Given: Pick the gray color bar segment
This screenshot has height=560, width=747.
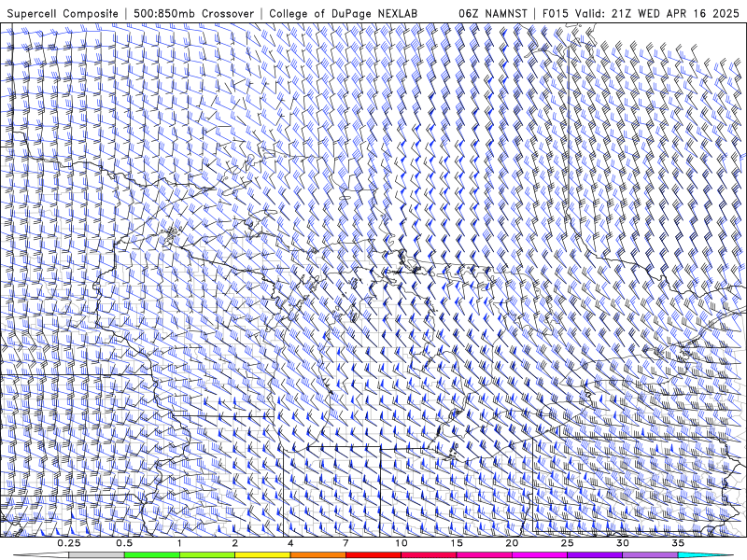Looking at the screenshot, I should coord(97,555).
